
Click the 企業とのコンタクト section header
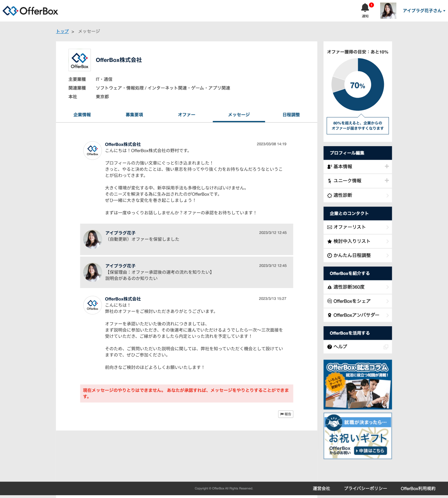point(358,213)
